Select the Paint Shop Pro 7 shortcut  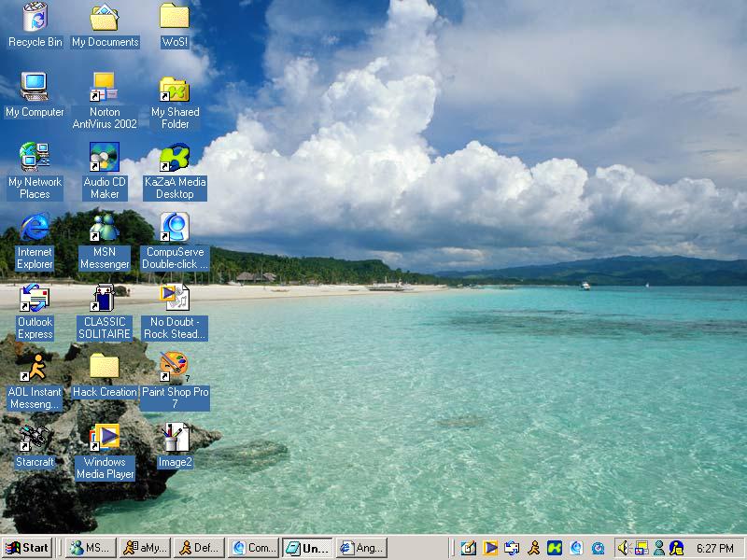[x=175, y=368]
